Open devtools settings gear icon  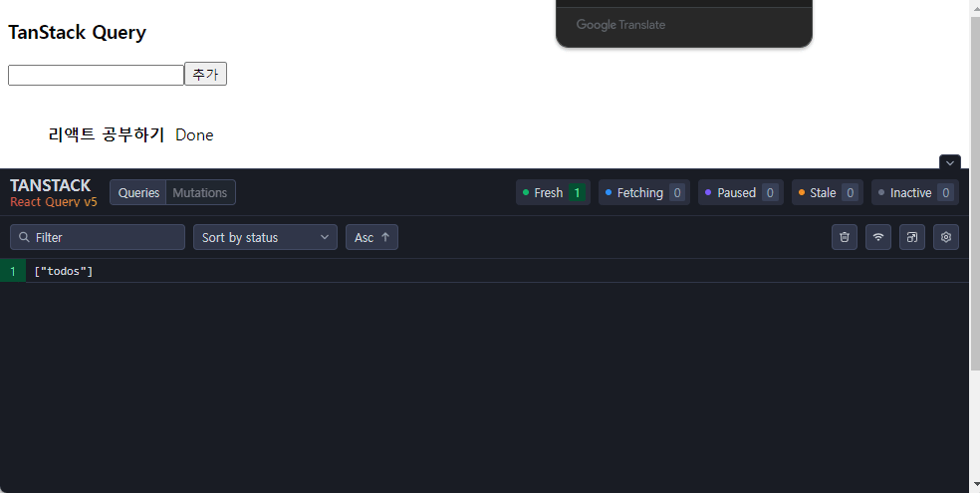(x=945, y=237)
